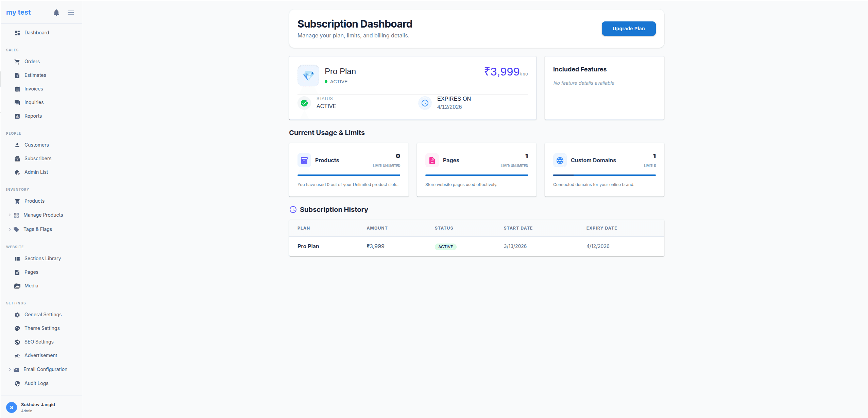The width and height of the screenshot is (868, 418).
Task: Click the Advertisement megaphone icon
Action: [17, 355]
